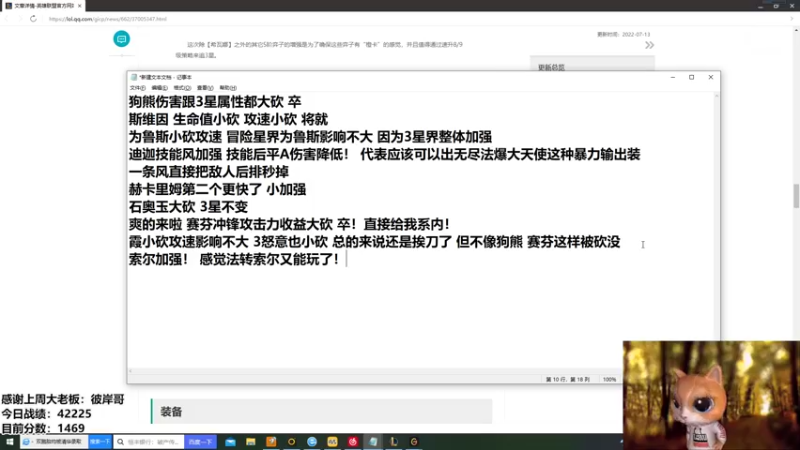This screenshot has width=800, height=450.
Task: Open the Mail app from the taskbar
Action: 231,442
